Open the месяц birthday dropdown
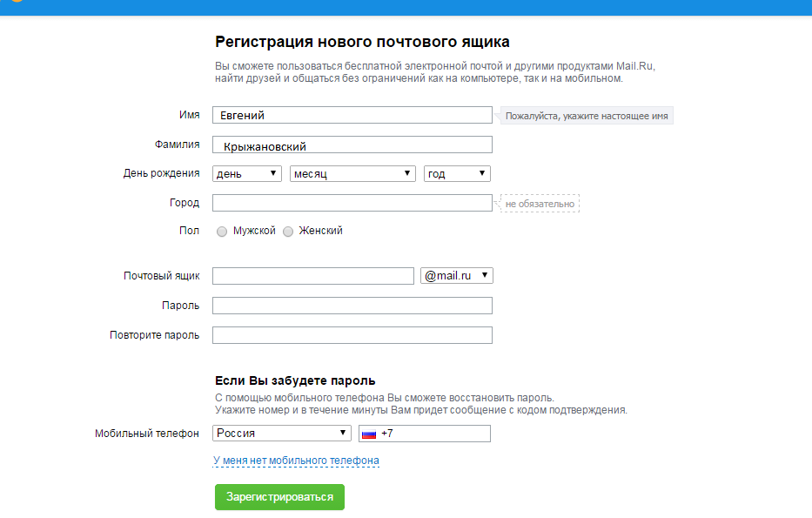Viewport: 812px width, 518px height. pos(352,173)
